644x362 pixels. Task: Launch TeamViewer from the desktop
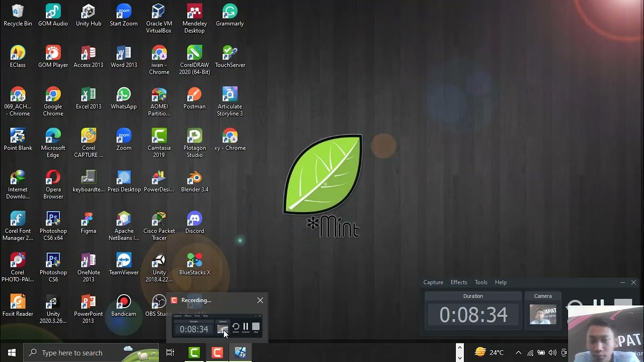click(x=124, y=264)
